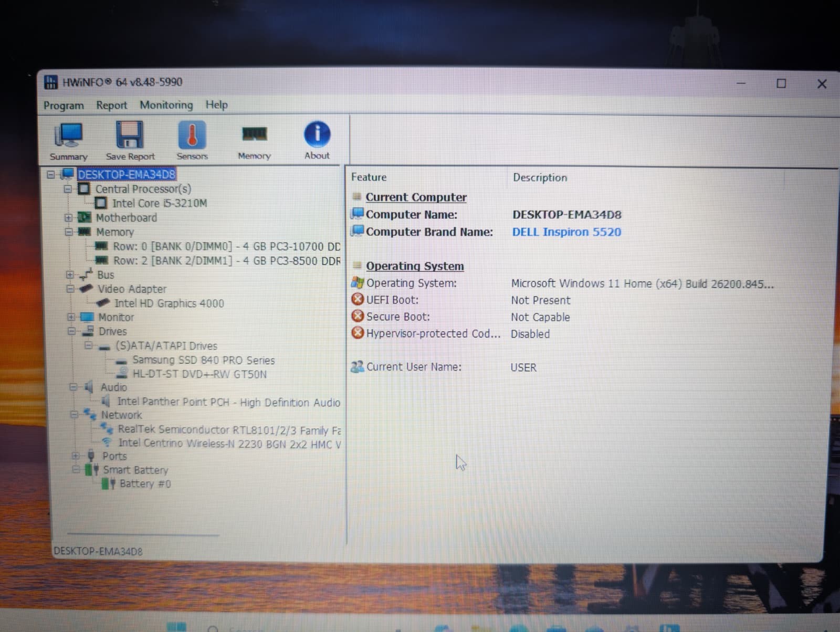Image resolution: width=840 pixels, height=632 pixels.
Task: Click the red X icon beside Secure Boot
Action: [x=358, y=317]
